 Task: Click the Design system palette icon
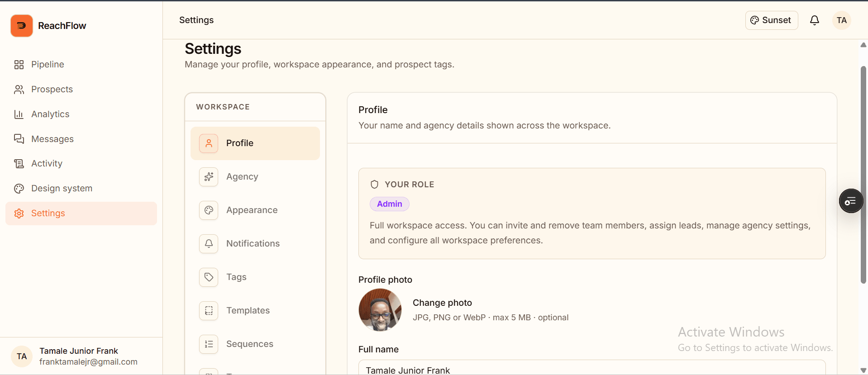(19, 188)
